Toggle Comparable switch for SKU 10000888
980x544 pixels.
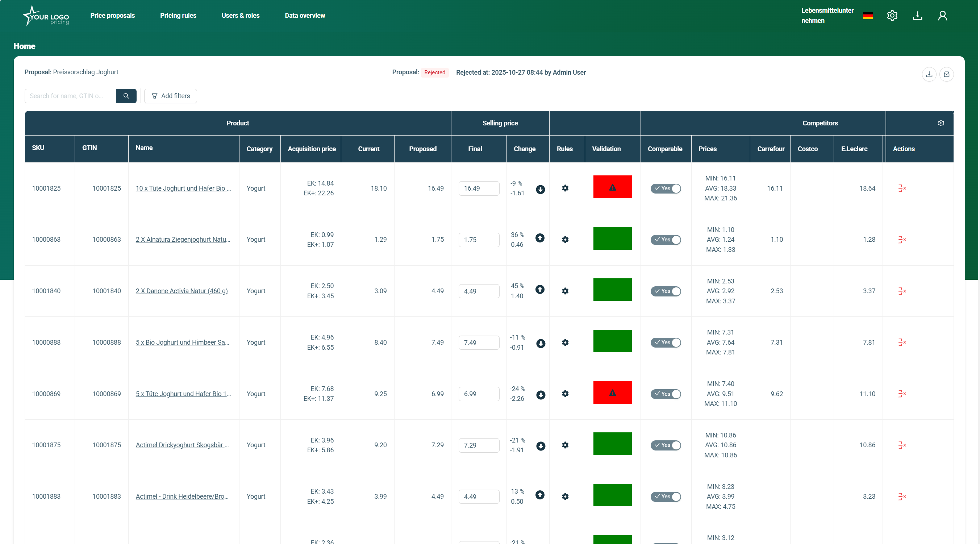[666, 342]
